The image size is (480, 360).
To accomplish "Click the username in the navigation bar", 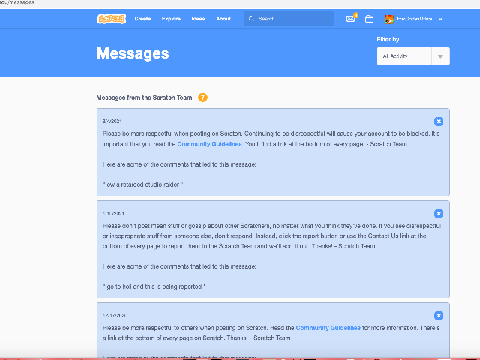I will (x=414, y=19).
